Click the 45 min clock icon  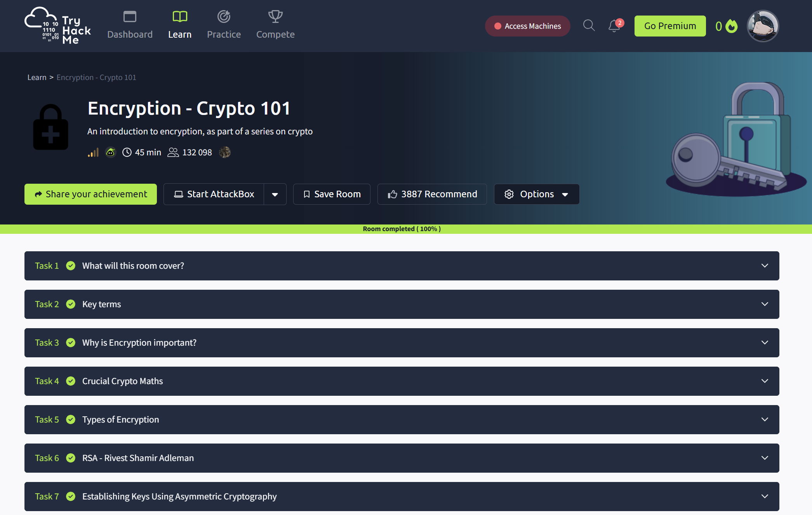[x=127, y=152]
